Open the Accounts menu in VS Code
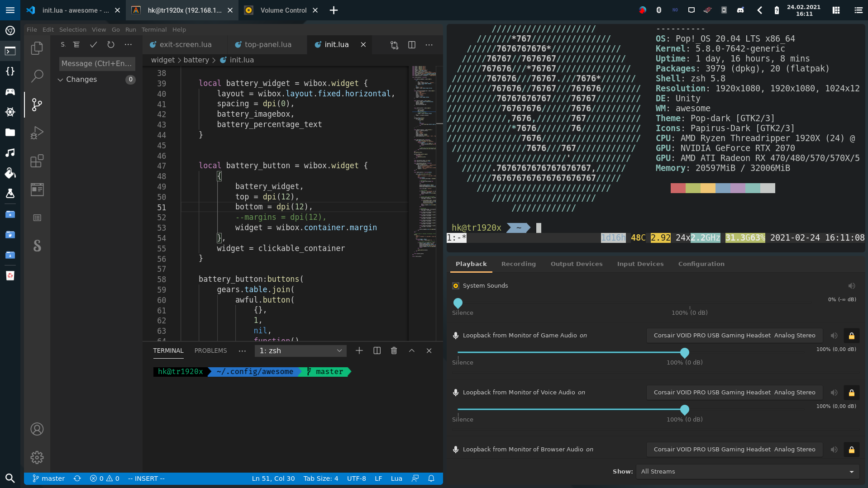 click(x=37, y=429)
